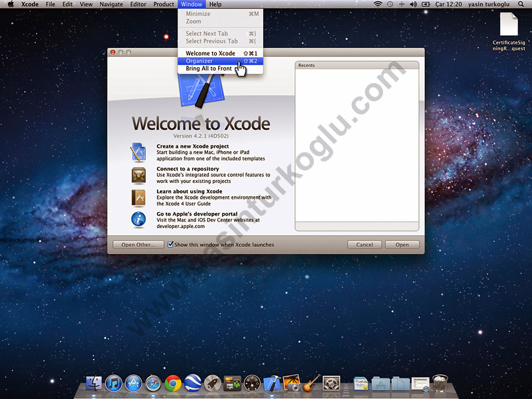Viewport: 532px width, 399px height.
Task: Launch Safari from the Dock
Action: 153,384
